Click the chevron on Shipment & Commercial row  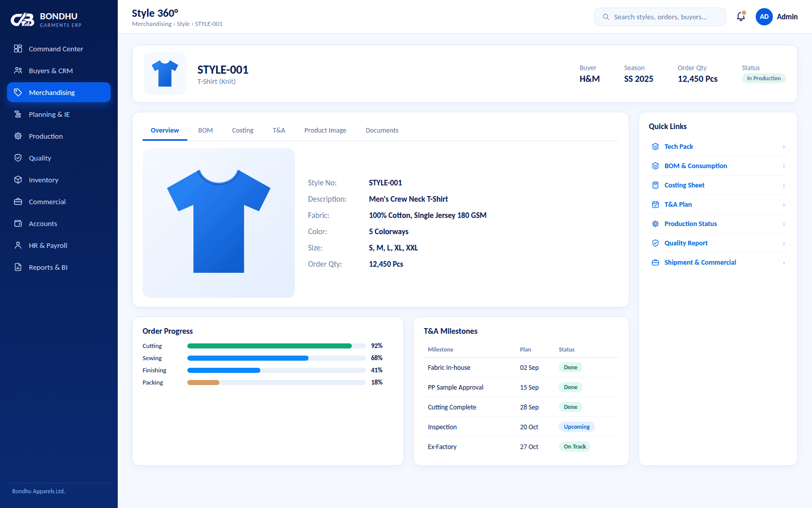point(784,263)
